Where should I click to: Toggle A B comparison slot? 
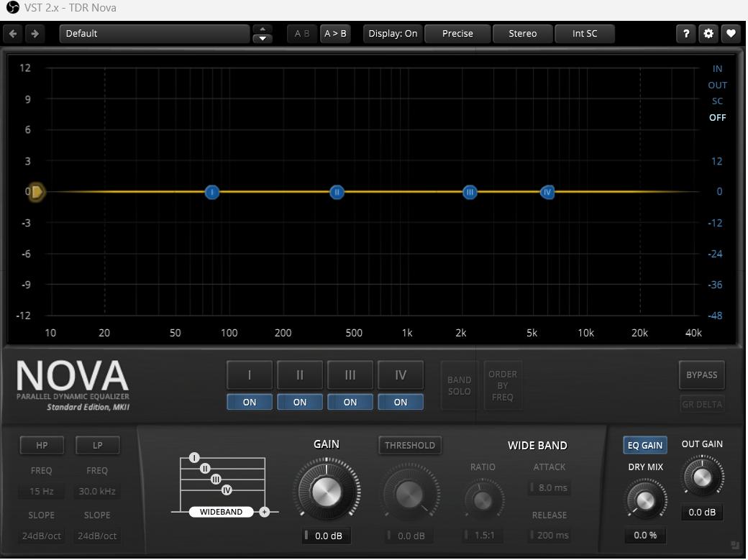(302, 34)
